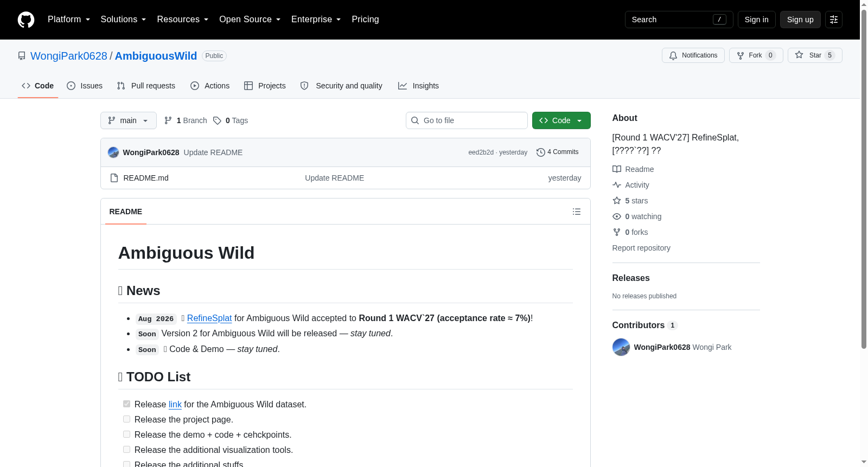Switch to the Insights tab
Screen dimensions: 868x467
(418, 86)
